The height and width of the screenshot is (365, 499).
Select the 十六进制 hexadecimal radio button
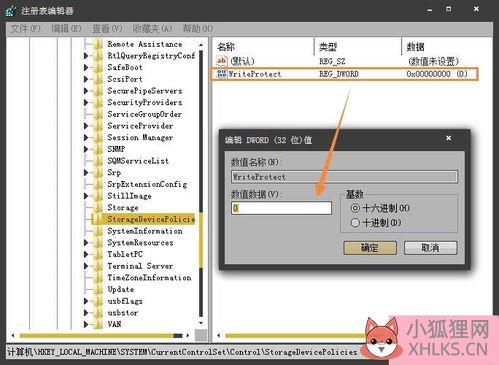click(x=355, y=208)
